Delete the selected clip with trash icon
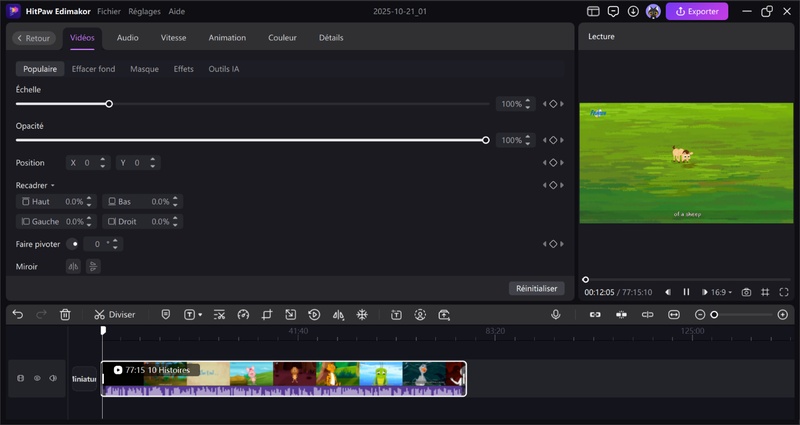This screenshot has width=800, height=425. point(65,314)
